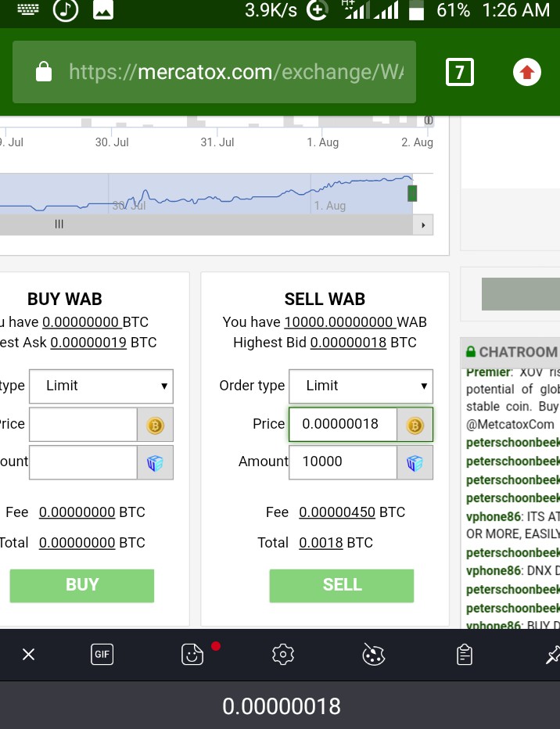Click the Highest Bid 0.00000018 value

348,343
